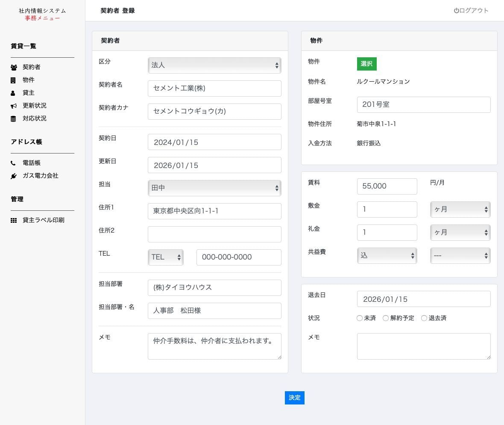Open the 担当 dropdown showing 田中
Viewport: 504px width, 425px height.
tap(214, 188)
